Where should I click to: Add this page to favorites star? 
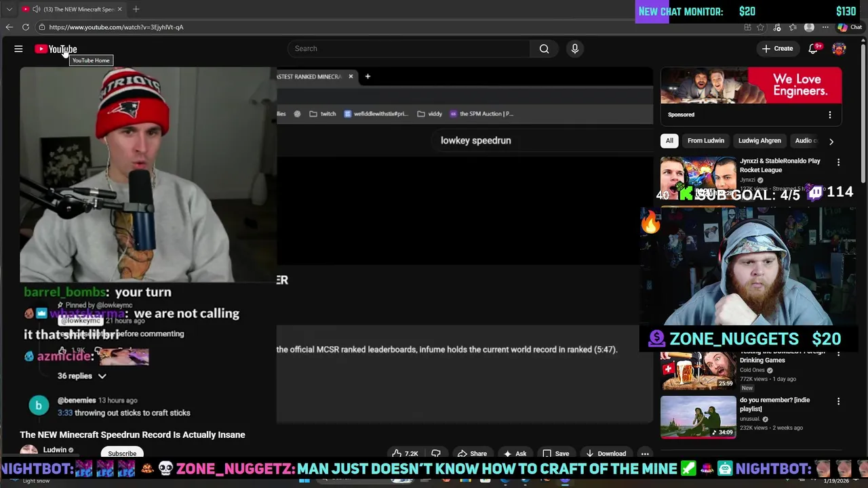(760, 27)
